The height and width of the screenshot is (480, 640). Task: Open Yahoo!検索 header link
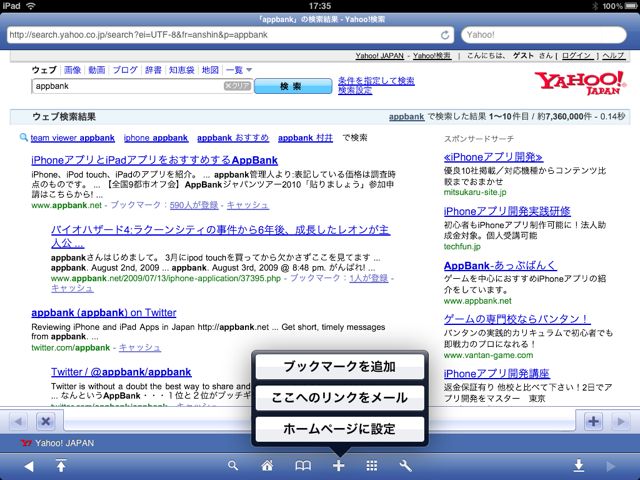pos(432,56)
